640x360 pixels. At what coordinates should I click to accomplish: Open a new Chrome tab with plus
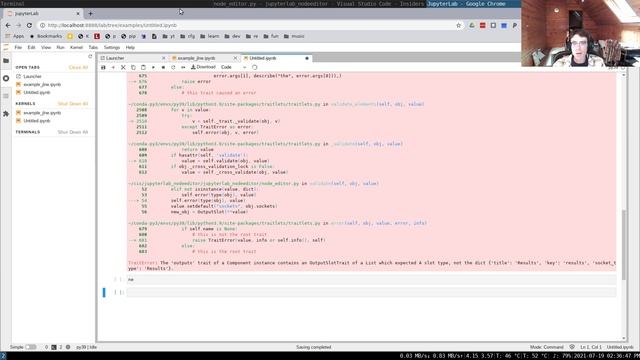90,13
